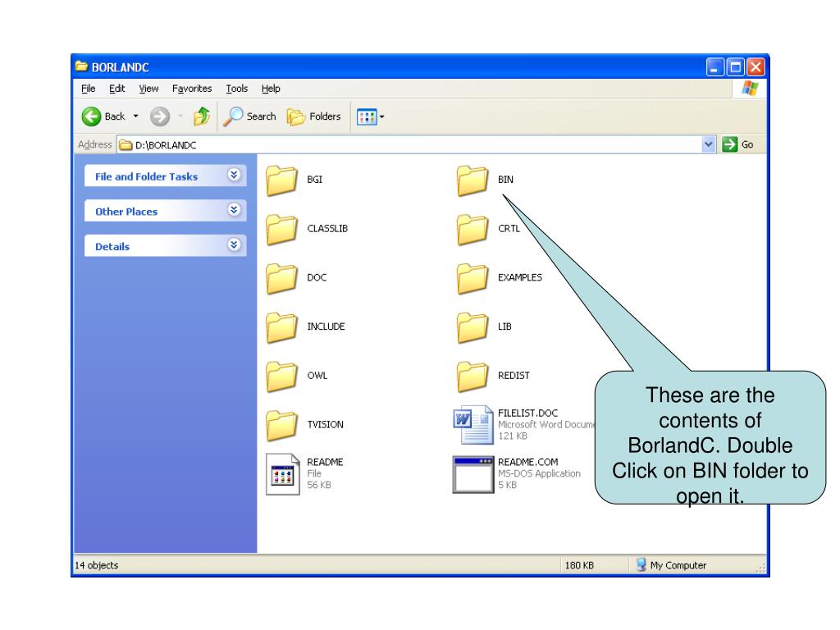Select the OWL folder icon
This screenshot has width=840, height=630.
pos(282,376)
